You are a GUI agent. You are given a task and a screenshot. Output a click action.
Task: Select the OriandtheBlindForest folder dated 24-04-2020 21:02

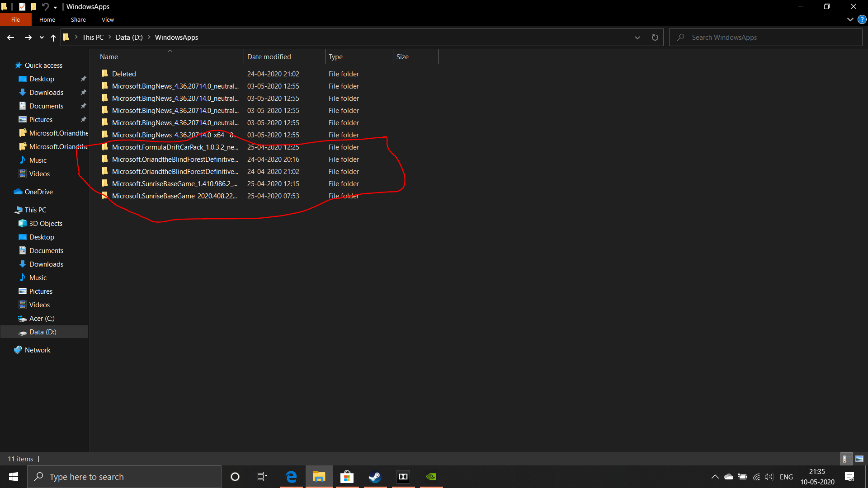click(x=175, y=171)
